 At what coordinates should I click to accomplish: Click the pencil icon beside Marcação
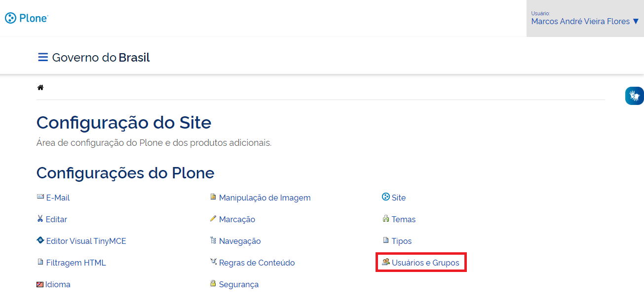pyautogui.click(x=213, y=219)
